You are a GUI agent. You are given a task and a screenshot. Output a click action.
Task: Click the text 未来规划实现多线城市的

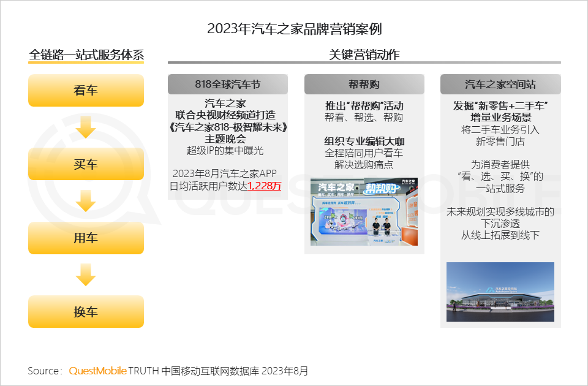pos(500,212)
